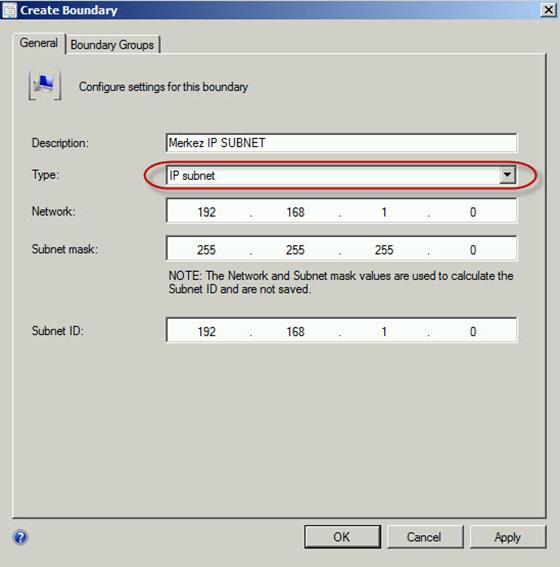Expand the Type dropdown arrow
This screenshot has height=567, width=560.
point(507,175)
